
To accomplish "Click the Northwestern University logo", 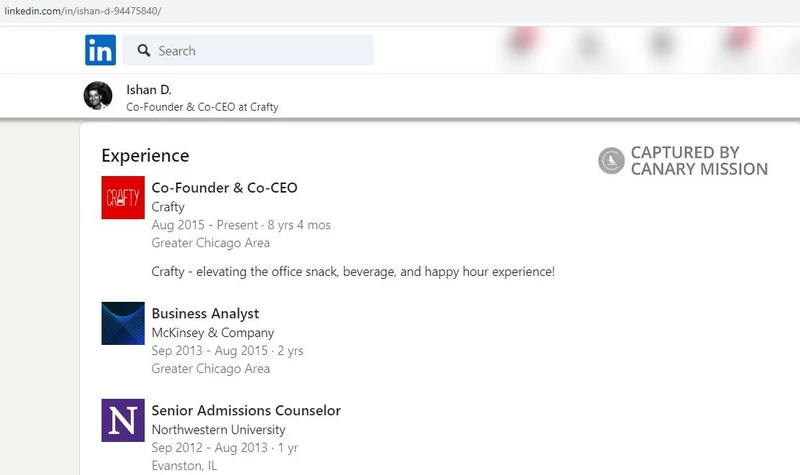I will click(x=123, y=420).
